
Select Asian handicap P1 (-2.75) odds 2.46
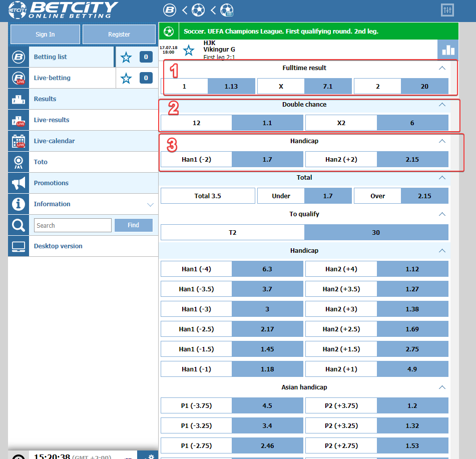coord(267,445)
